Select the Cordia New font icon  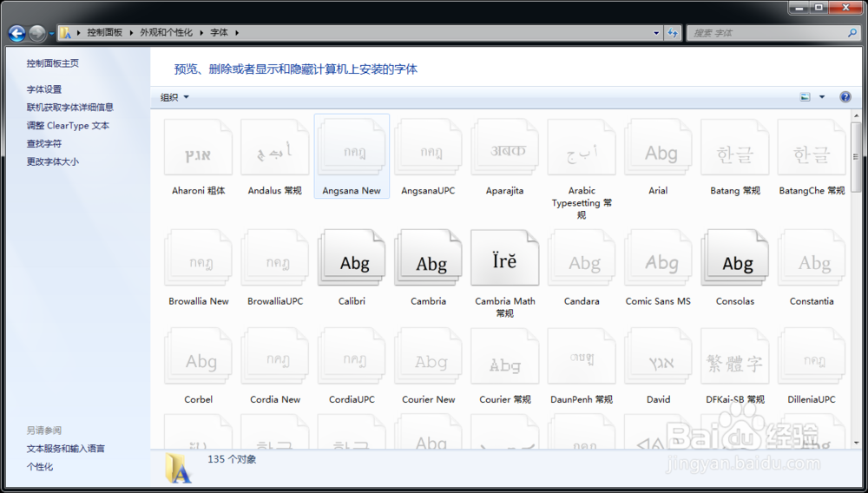(x=275, y=357)
